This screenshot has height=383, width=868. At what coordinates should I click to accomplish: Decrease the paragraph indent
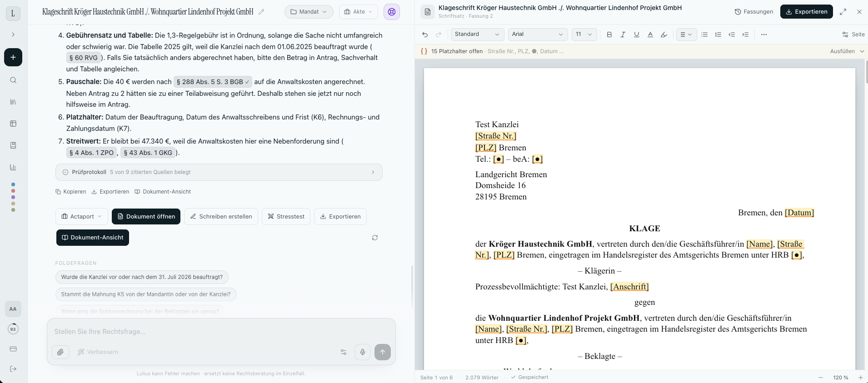tap(732, 35)
